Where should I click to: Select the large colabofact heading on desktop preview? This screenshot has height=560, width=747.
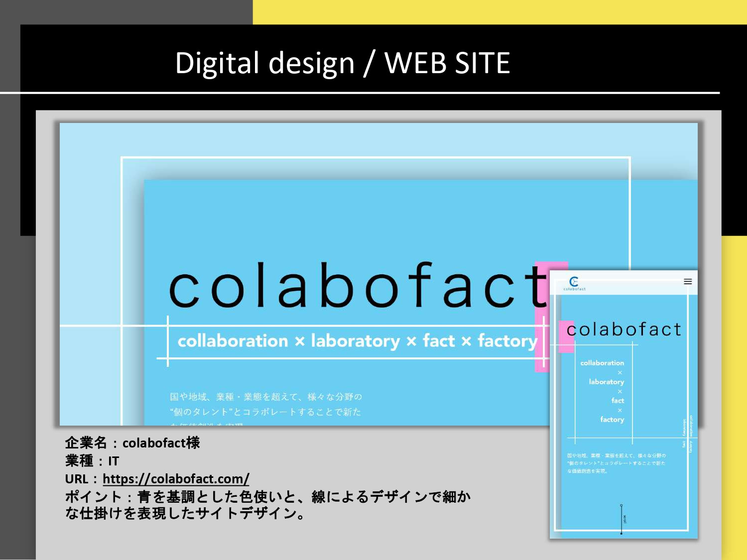click(x=359, y=287)
